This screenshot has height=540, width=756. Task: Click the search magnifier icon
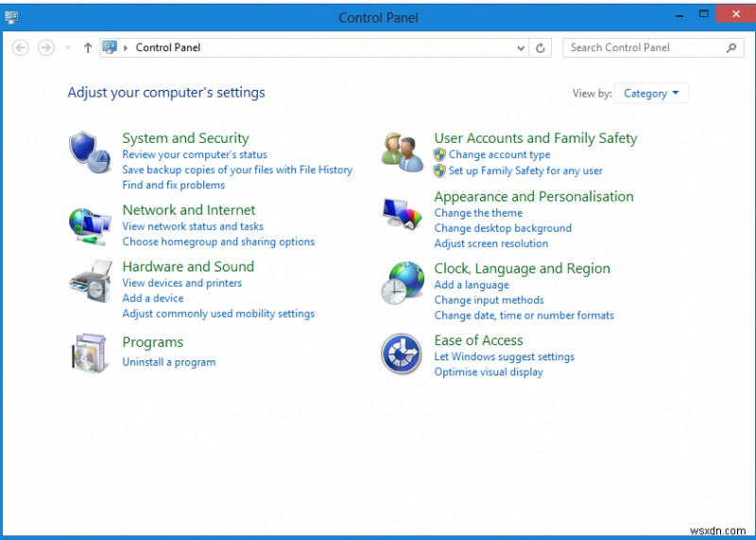click(x=731, y=48)
